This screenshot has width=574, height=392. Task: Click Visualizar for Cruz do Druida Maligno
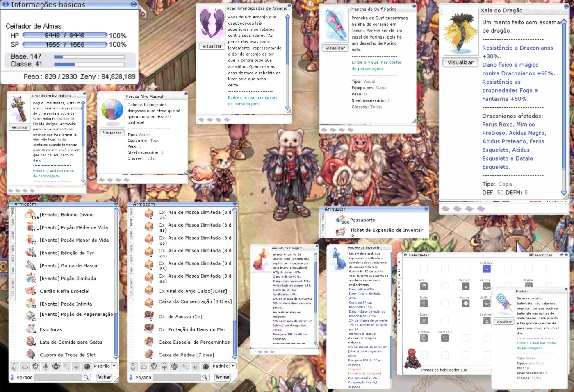[x=20, y=128]
